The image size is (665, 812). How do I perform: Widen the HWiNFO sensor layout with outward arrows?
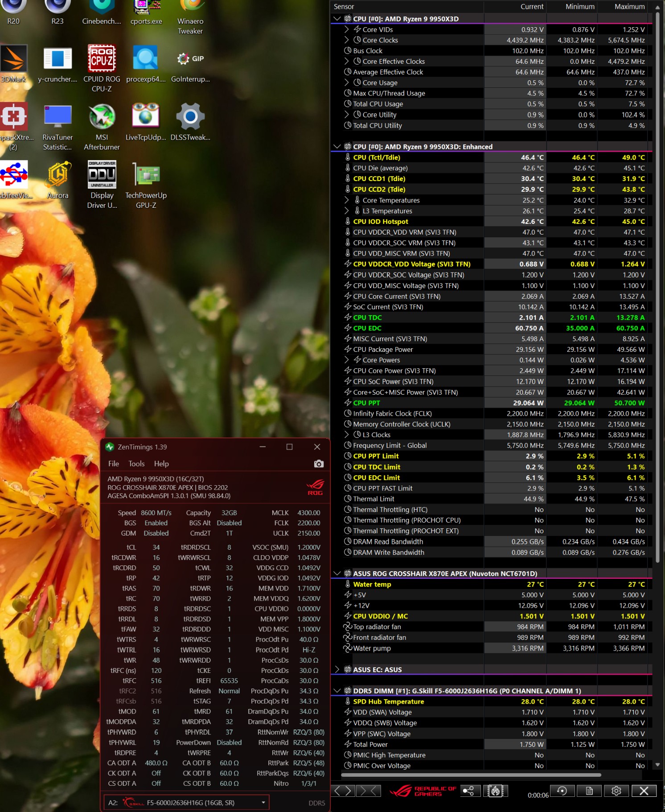pyautogui.click(x=344, y=791)
